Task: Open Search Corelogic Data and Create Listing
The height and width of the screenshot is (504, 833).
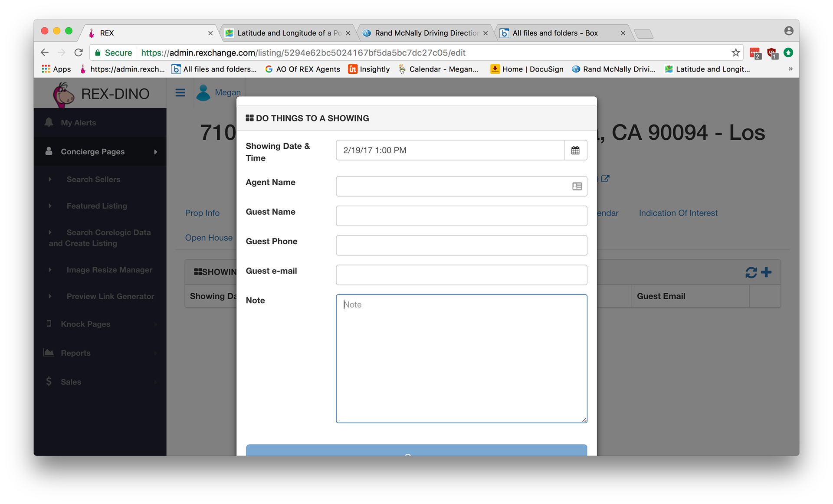Action: click(x=100, y=238)
